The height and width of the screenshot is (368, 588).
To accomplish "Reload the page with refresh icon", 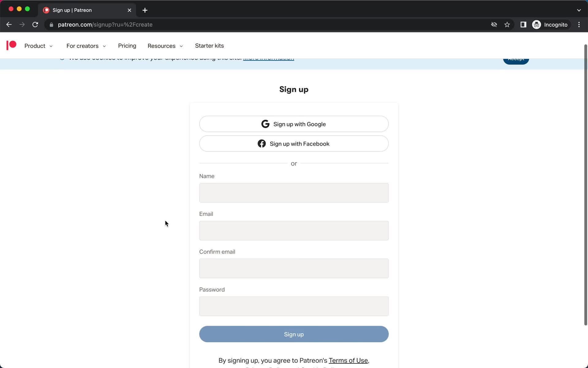I will (x=35, y=25).
